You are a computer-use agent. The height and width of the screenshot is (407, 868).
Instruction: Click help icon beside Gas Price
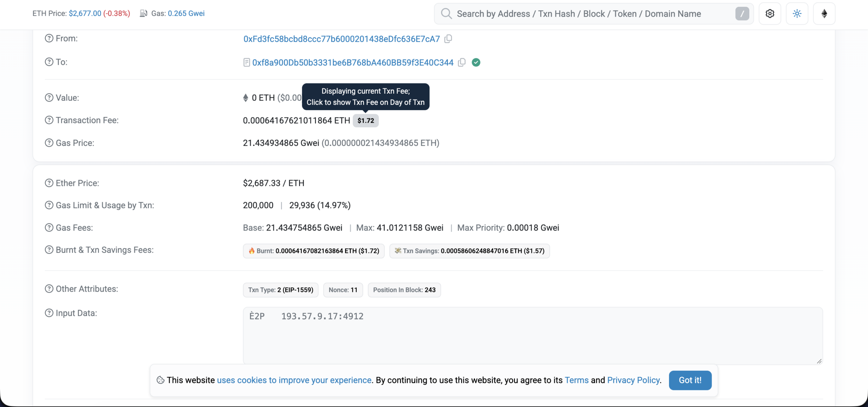pyautogui.click(x=49, y=143)
